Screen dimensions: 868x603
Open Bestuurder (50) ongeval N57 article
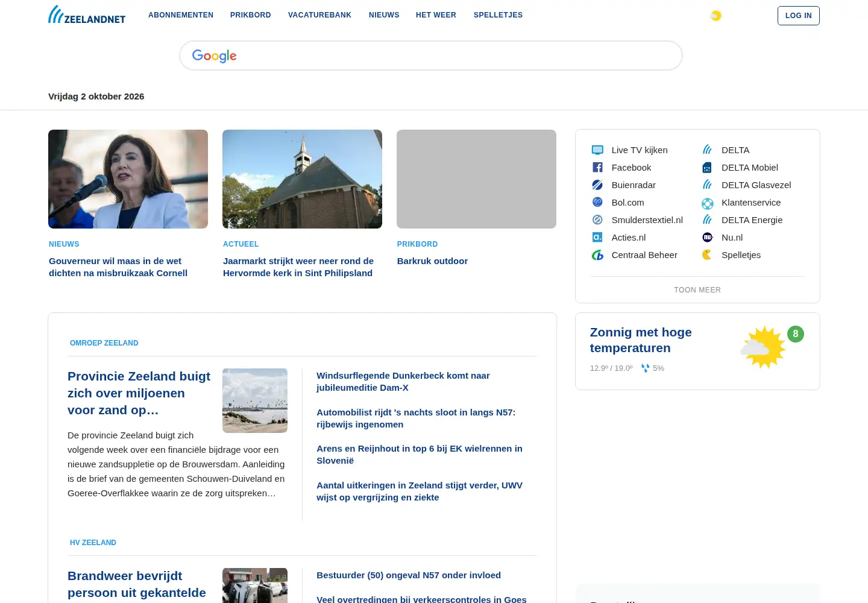(409, 575)
